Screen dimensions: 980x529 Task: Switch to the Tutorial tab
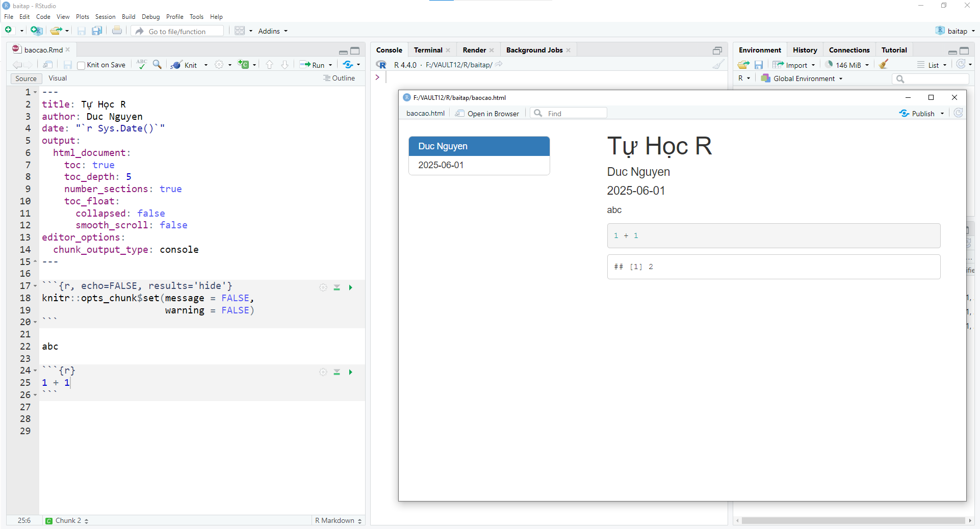894,50
